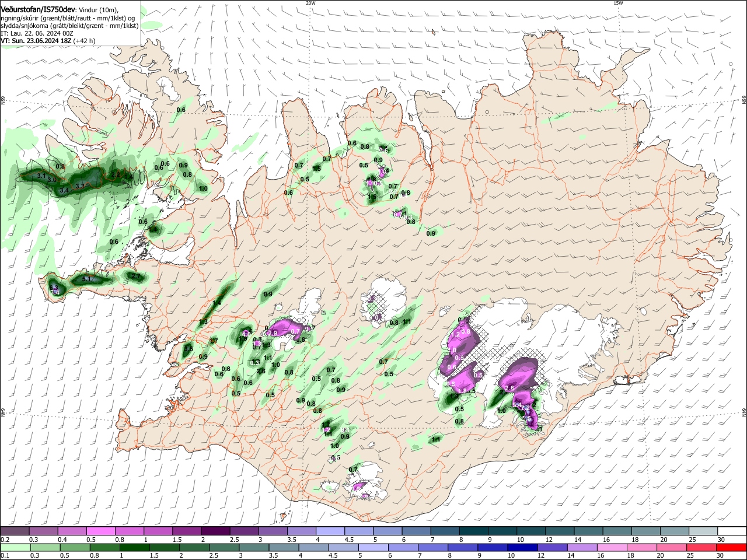Click the 6.3 precipitation value near west tip

click(54, 288)
